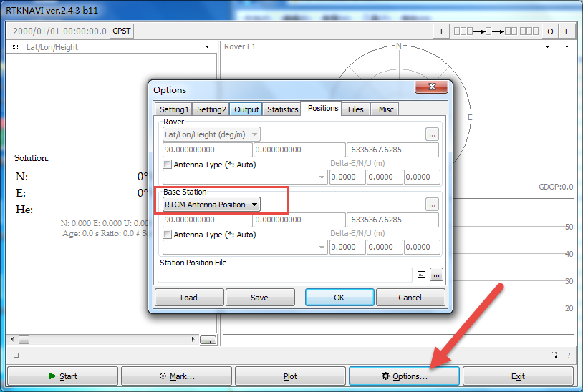The width and height of the screenshot is (583, 392).
Task: Open the Output tab
Action: tap(246, 109)
